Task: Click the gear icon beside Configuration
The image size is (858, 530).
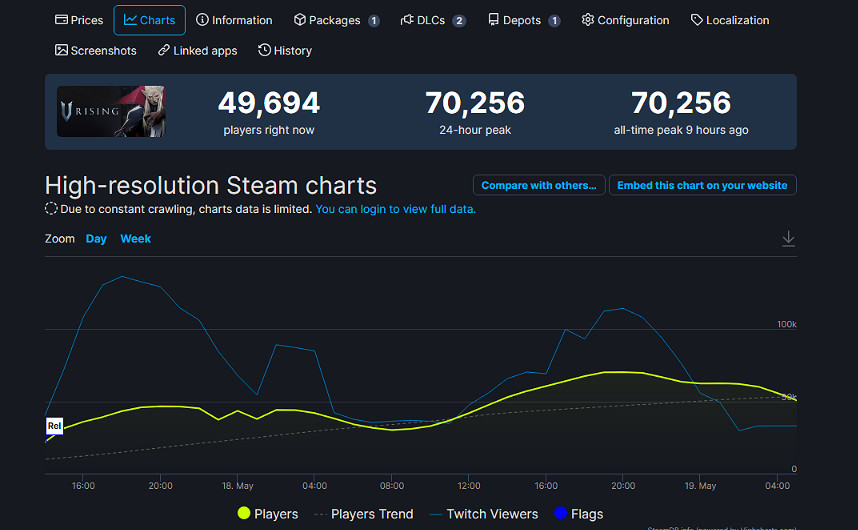Action: tap(587, 20)
